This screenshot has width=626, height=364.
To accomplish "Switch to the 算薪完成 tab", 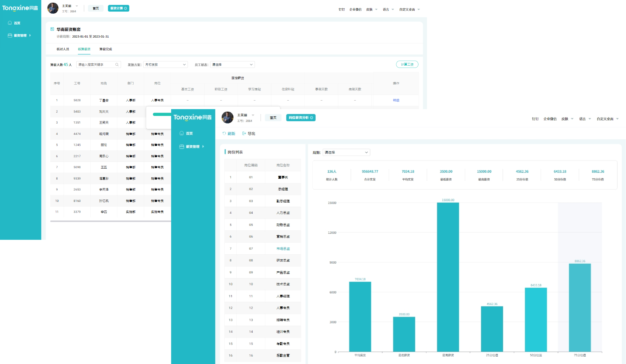I will pyautogui.click(x=106, y=49).
